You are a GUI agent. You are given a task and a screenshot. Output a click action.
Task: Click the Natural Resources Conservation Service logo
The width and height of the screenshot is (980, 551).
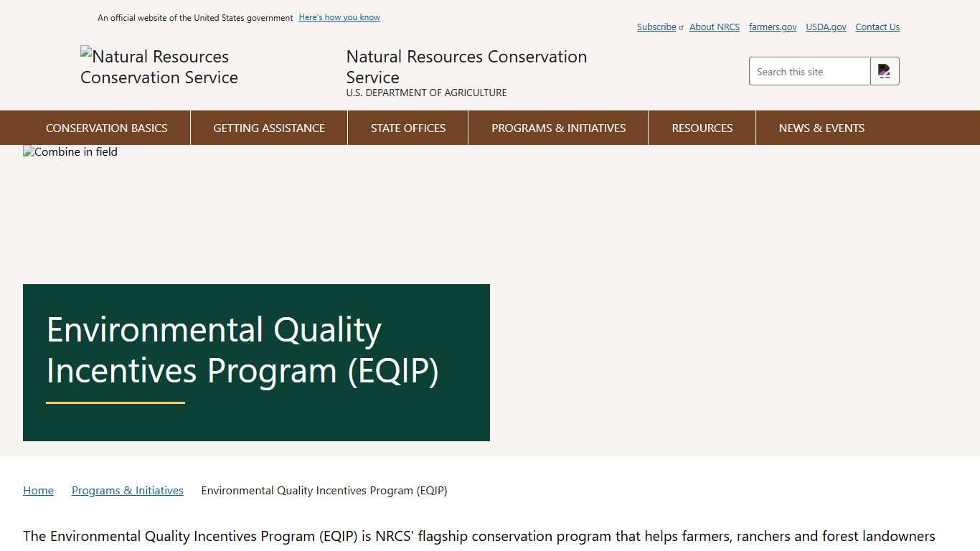point(159,67)
